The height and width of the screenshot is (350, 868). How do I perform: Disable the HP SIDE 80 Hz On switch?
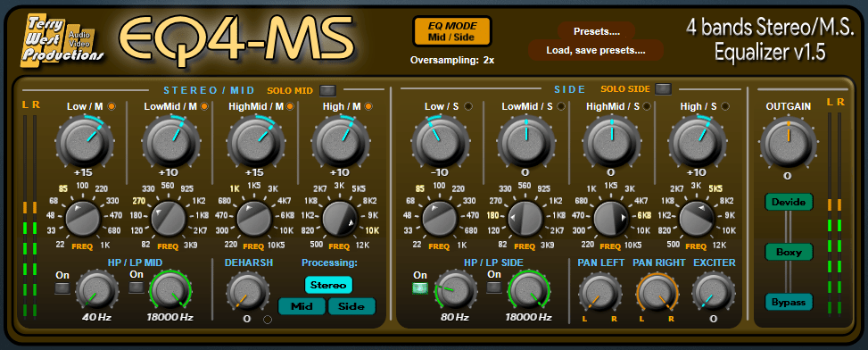[420, 288]
